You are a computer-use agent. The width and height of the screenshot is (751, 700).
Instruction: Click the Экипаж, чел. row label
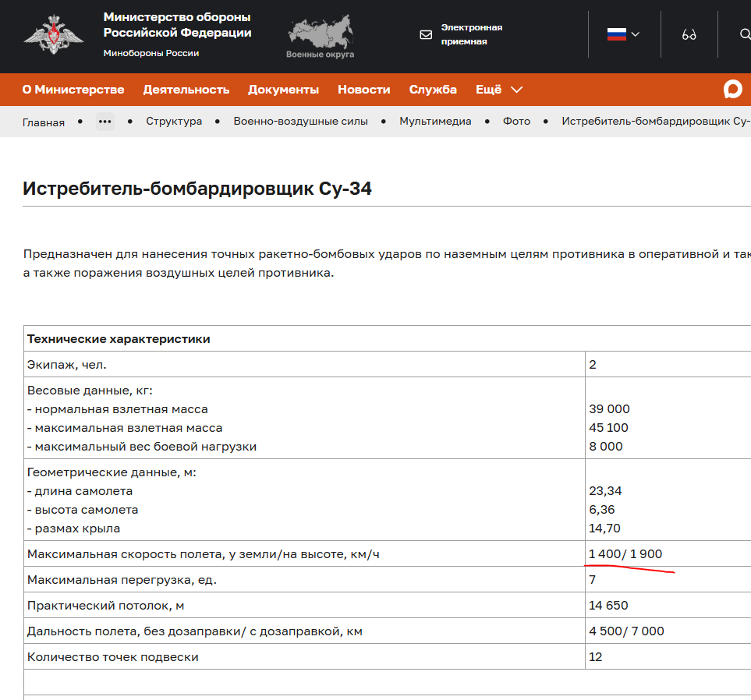coord(66,365)
